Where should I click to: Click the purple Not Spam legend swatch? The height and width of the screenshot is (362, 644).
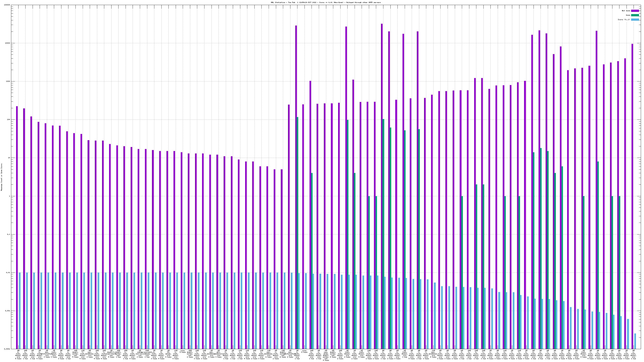[635, 11]
